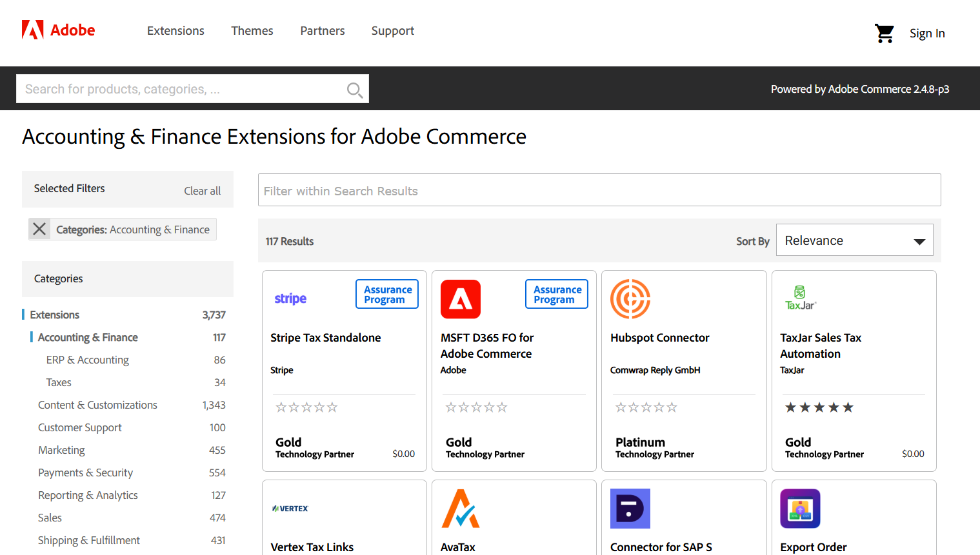980x555 pixels.
Task: Open MSFT D365 FO for Adobe Commerce title
Action: (487, 346)
